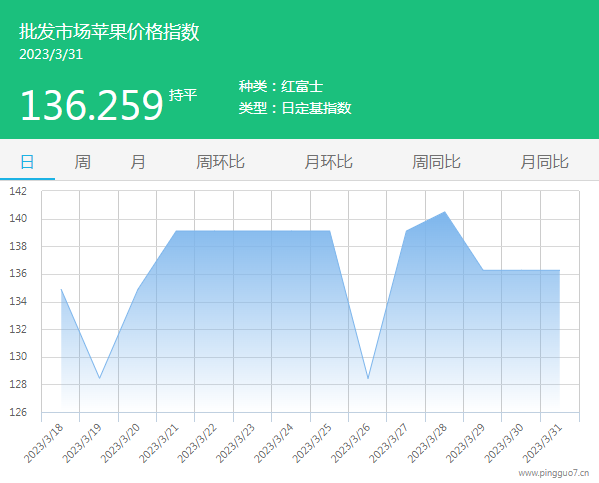Switch to the 周 weekly tab
Viewport: 599px width, 483px height.
click(83, 162)
